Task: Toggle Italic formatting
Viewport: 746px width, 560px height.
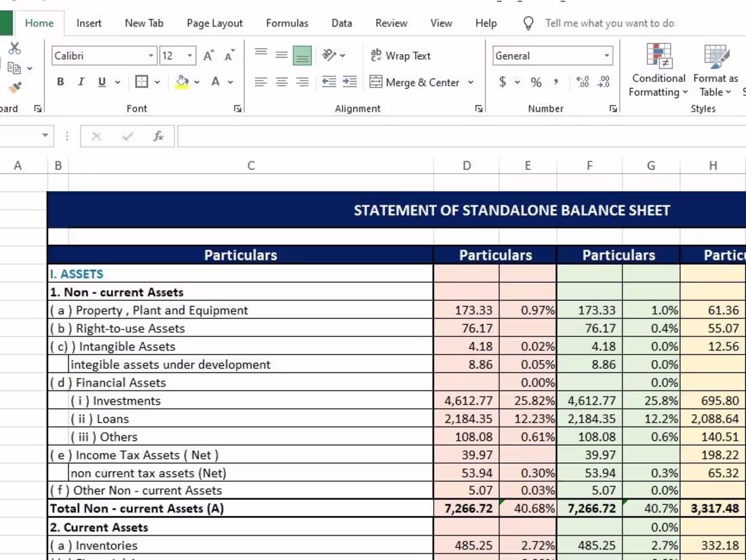Action: (x=81, y=82)
